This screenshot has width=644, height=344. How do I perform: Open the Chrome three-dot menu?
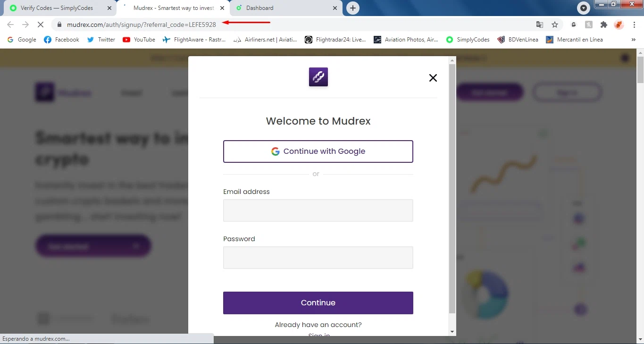point(635,25)
